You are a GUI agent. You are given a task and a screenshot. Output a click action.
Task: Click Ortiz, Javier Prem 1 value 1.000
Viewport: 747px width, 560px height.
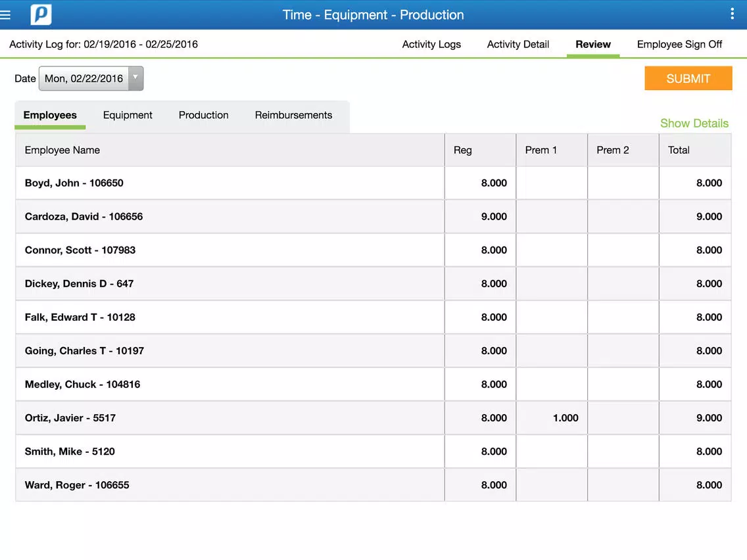pos(566,418)
